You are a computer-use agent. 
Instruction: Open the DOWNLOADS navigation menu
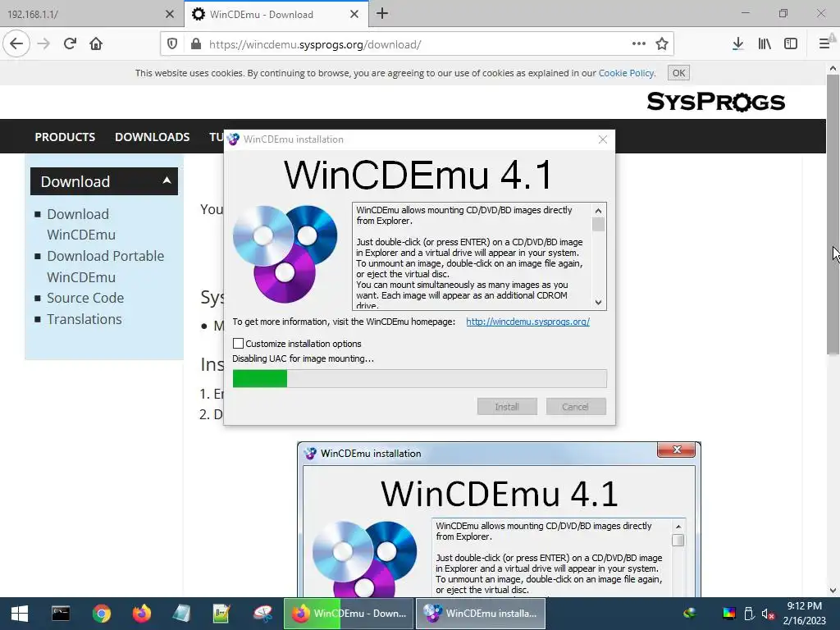(x=152, y=137)
